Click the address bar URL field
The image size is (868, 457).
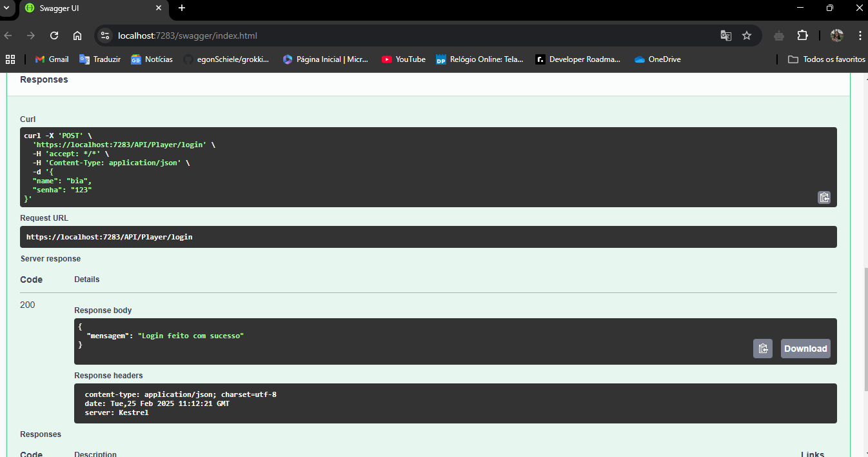pyautogui.click(x=413, y=36)
